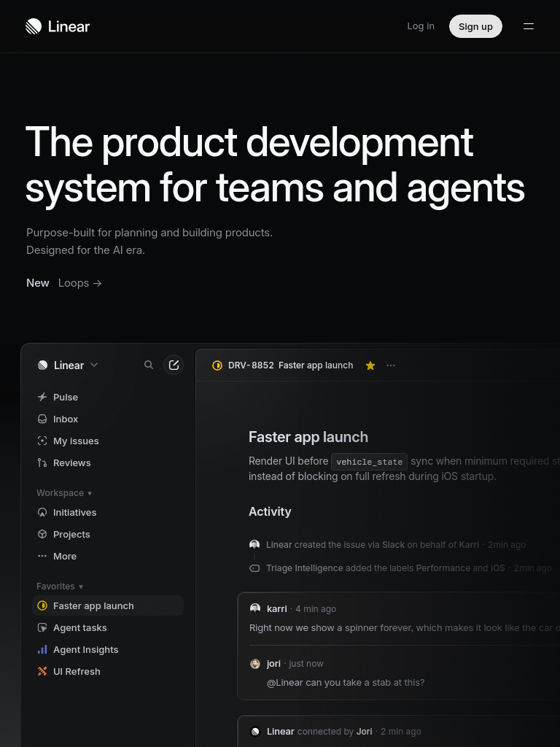Click the Linear logo in the top header
Image resolution: width=560 pixels, height=747 pixels.
(57, 26)
